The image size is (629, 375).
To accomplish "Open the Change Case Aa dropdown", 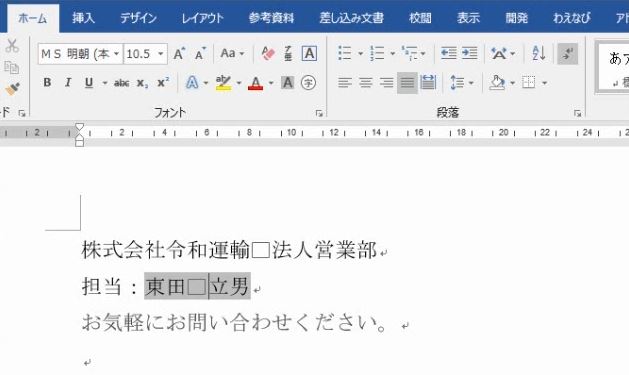I will click(232, 53).
